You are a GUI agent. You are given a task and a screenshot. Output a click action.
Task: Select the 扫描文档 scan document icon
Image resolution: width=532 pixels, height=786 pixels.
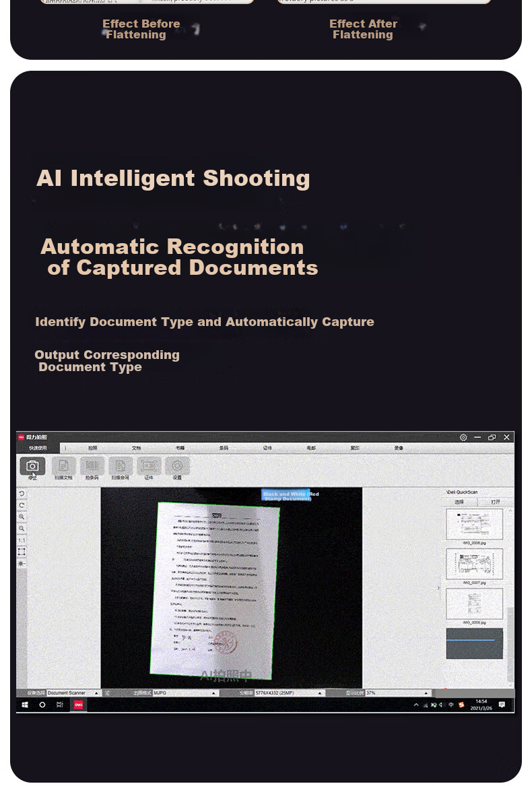pyautogui.click(x=64, y=466)
